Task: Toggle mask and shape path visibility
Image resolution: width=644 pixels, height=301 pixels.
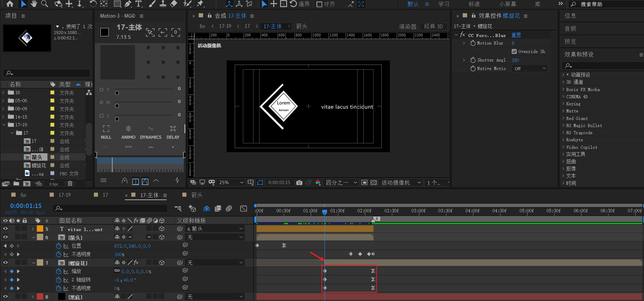Action: click(x=260, y=182)
